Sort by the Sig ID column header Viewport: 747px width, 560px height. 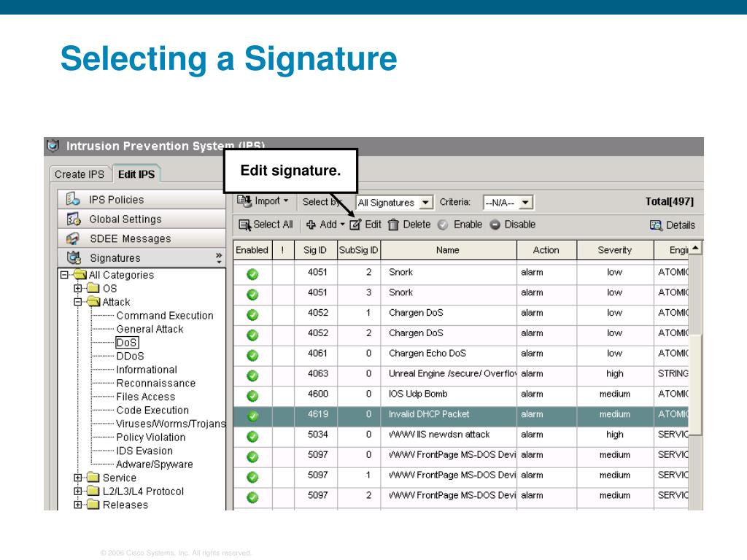click(x=315, y=250)
